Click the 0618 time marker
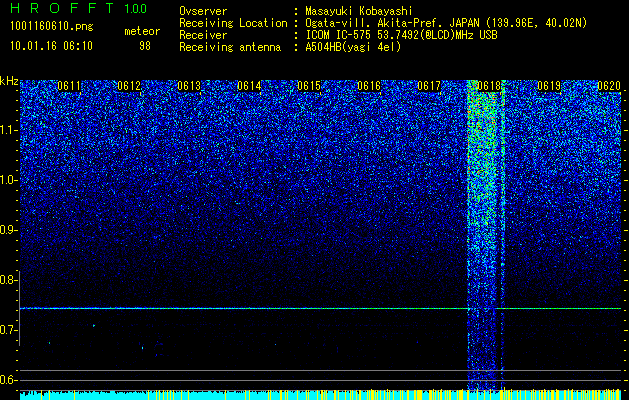The height and width of the screenshot is (400, 629). click(x=489, y=86)
